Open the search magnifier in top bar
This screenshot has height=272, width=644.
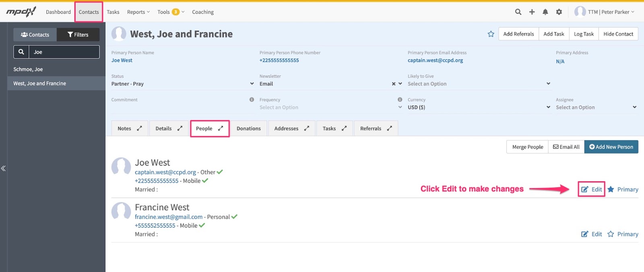coord(518,12)
